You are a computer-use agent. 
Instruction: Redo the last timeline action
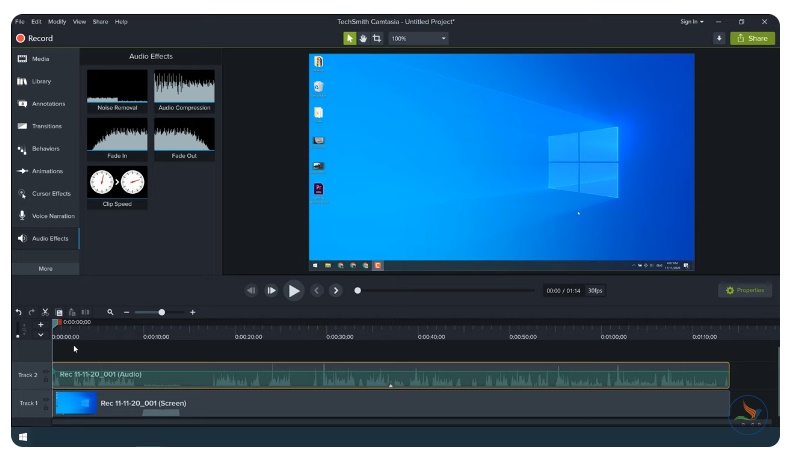[x=32, y=312]
